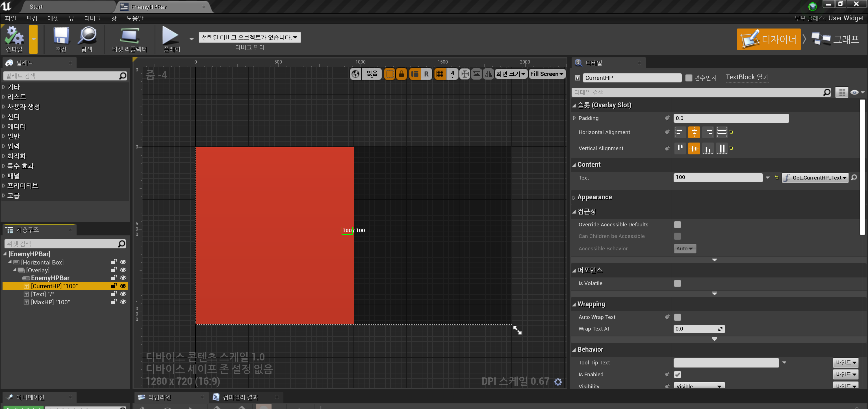
Task: Switch to the 컴파일러 결과 tab
Action: click(x=240, y=397)
